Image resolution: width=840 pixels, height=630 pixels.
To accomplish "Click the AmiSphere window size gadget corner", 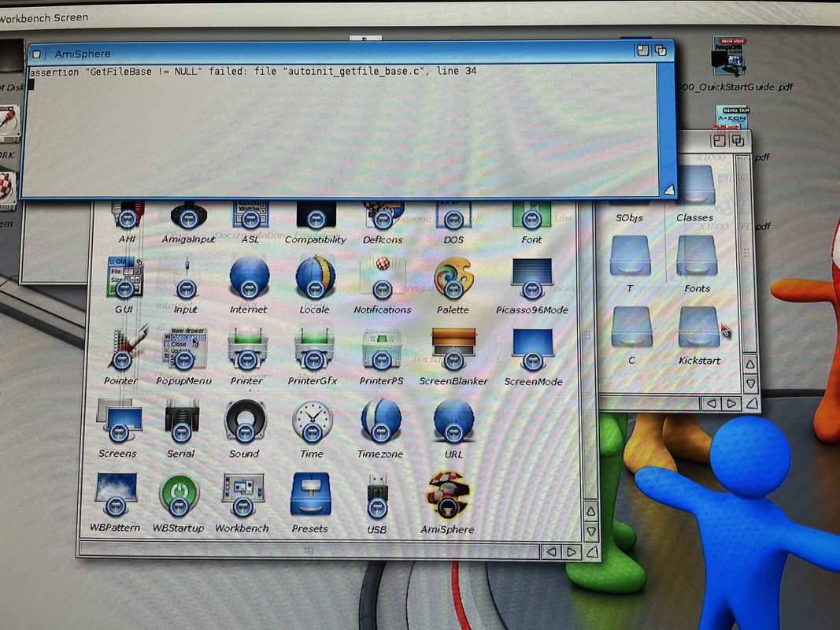I will coord(668,190).
